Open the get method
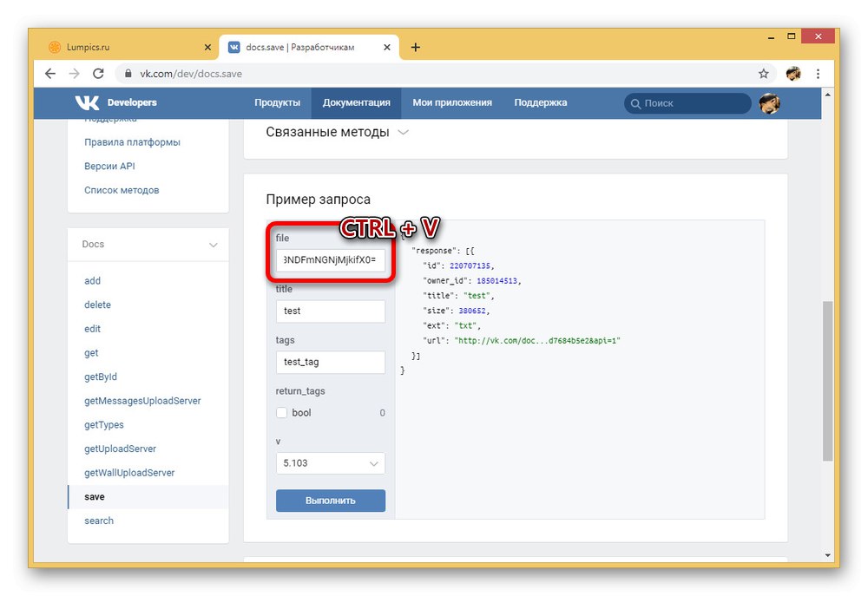The height and width of the screenshot is (596, 868). (x=91, y=353)
